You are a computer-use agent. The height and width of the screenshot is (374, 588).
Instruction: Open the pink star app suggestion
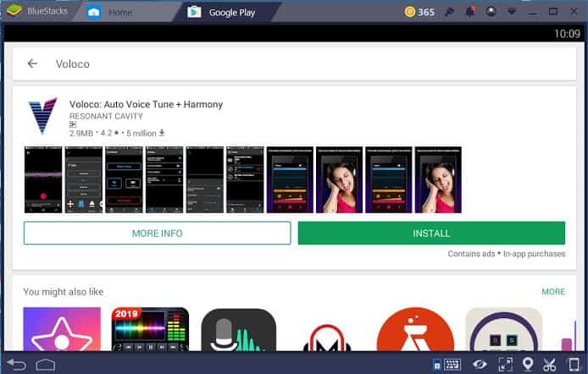point(62,329)
